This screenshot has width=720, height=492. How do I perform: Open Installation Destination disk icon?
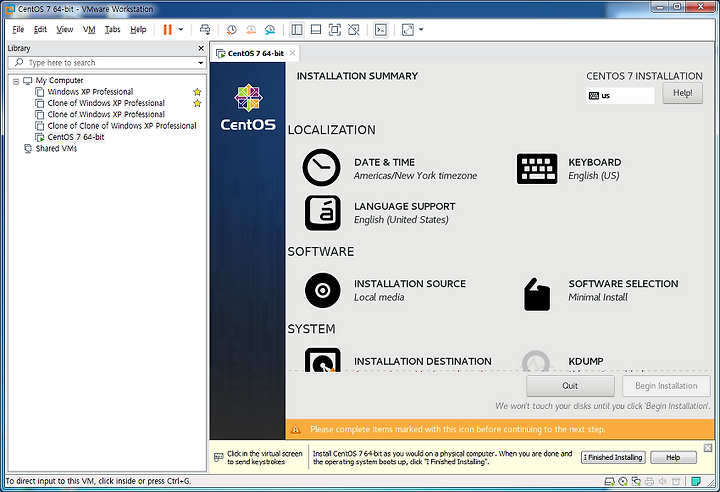323,360
